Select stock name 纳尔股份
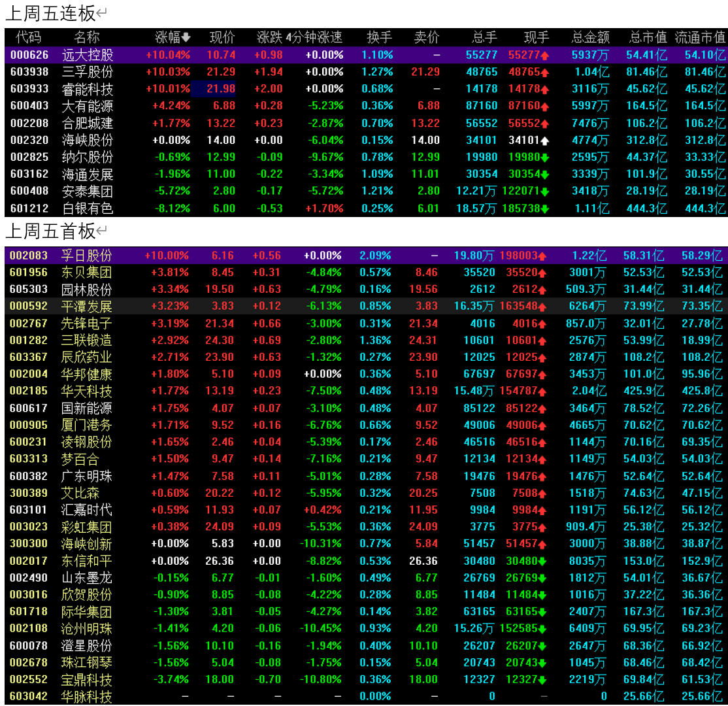The height and width of the screenshot is (706, 728). (x=88, y=157)
